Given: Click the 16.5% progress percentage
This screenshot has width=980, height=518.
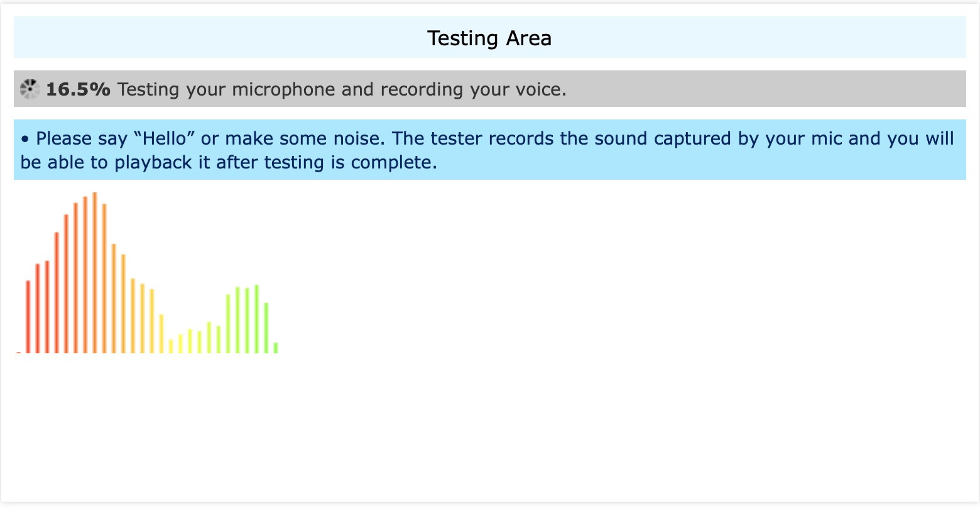Looking at the screenshot, I should click(x=78, y=89).
